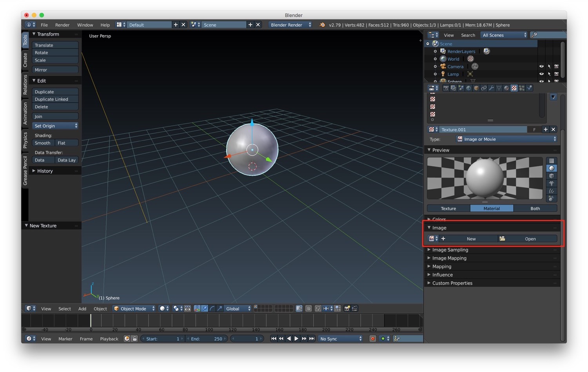The image size is (588, 372).
Task: Open the File menu
Action: click(x=44, y=25)
